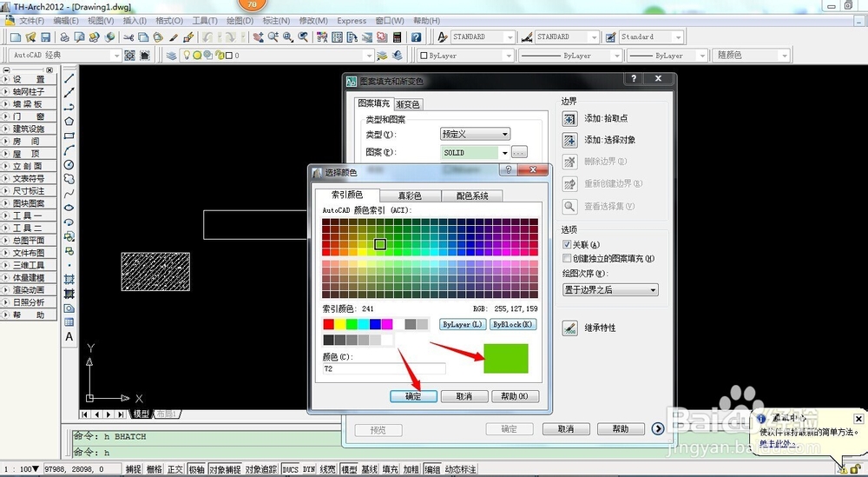Toggle the 关联 associative checkbox
The height and width of the screenshot is (477, 868).
(566, 244)
